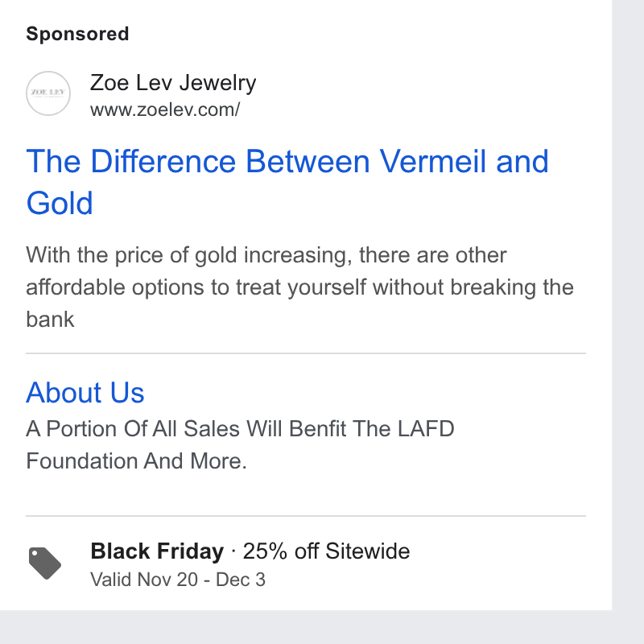
Task: Visit the www.zoelev.com/ display URL
Action: coord(165,110)
